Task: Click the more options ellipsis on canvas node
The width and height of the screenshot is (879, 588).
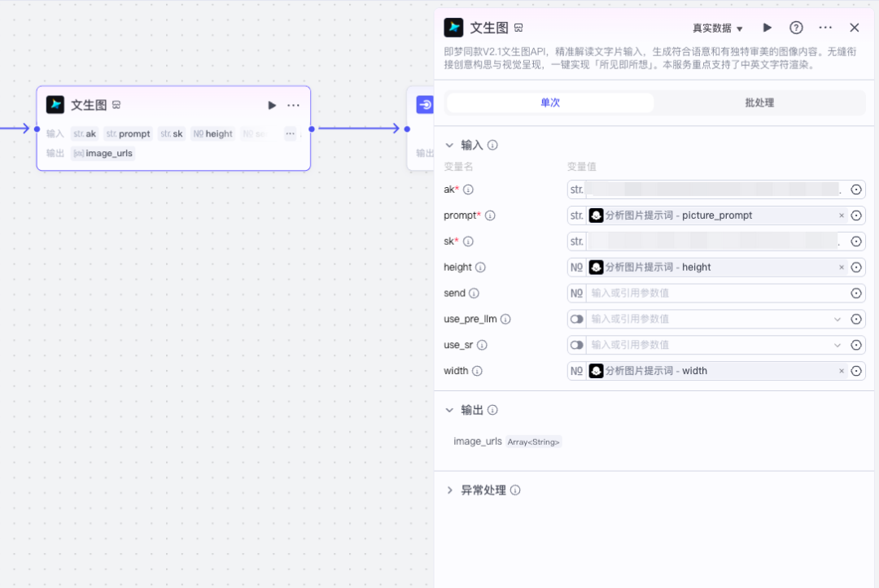Action: [293, 105]
